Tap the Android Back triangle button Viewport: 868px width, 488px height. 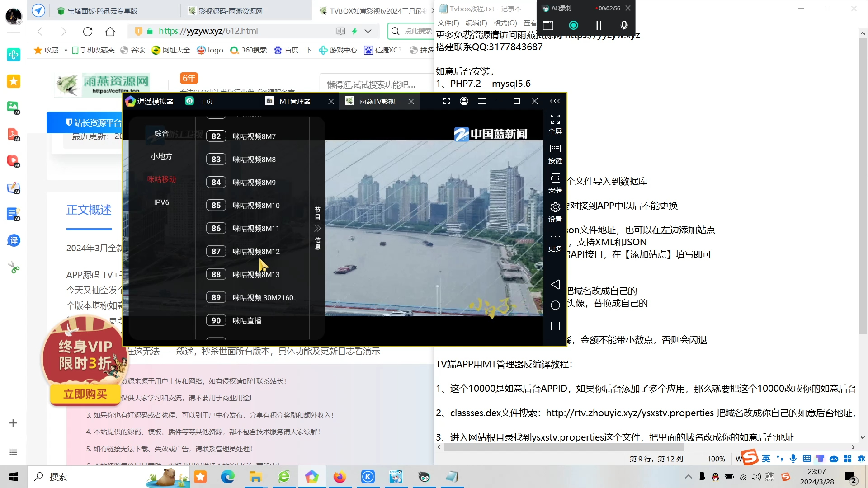pyautogui.click(x=555, y=284)
